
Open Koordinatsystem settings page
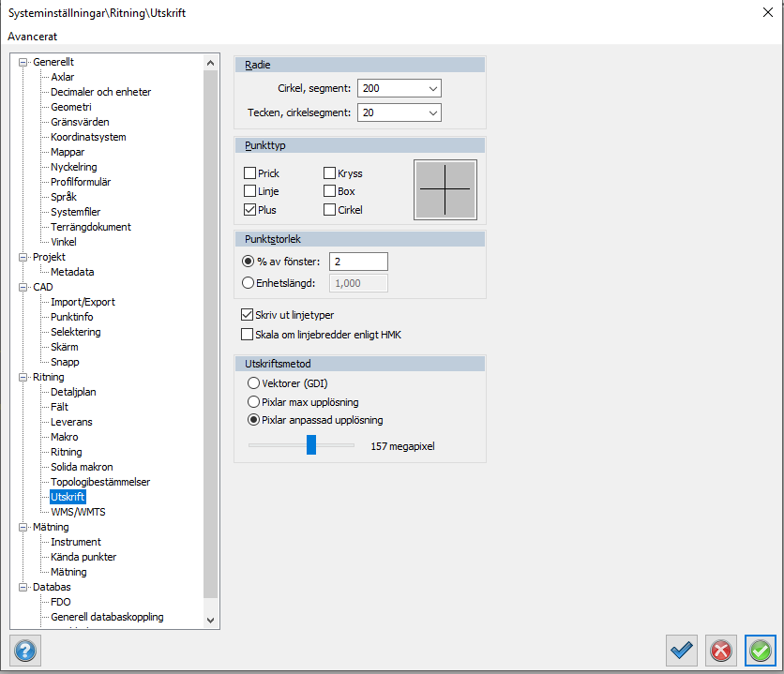(88, 137)
